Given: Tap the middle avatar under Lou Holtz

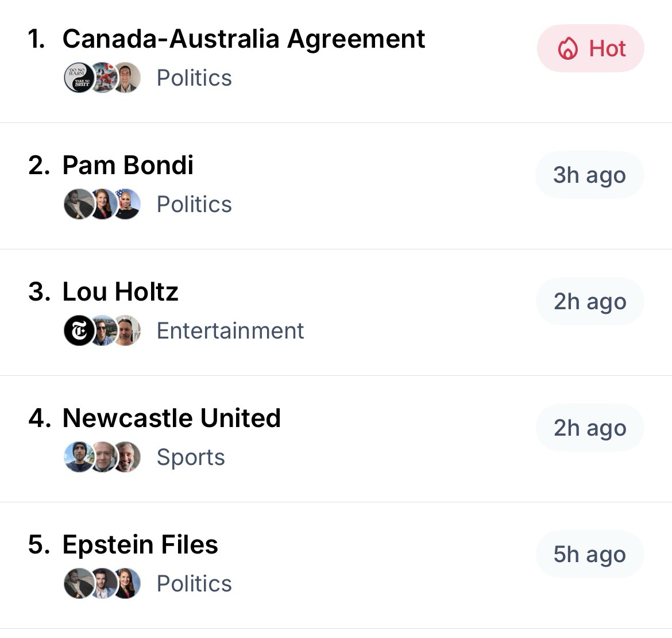Looking at the screenshot, I should click(x=103, y=331).
